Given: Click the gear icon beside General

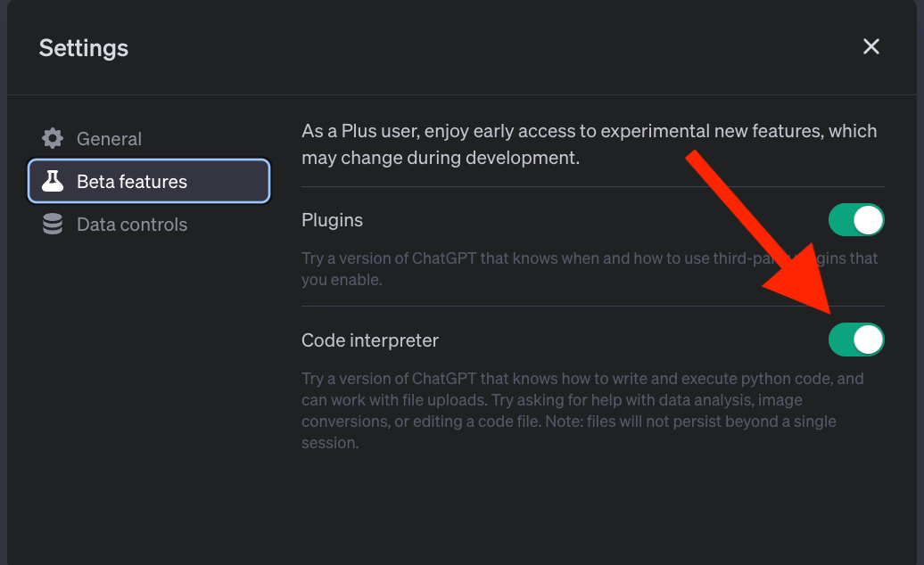Looking at the screenshot, I should click(53, 138).
